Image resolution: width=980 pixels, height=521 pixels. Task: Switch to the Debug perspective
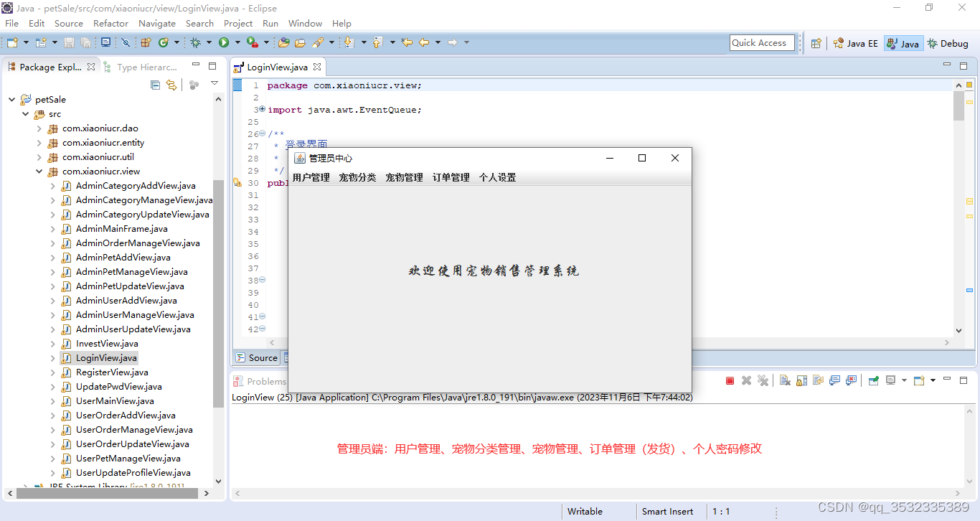947,42
